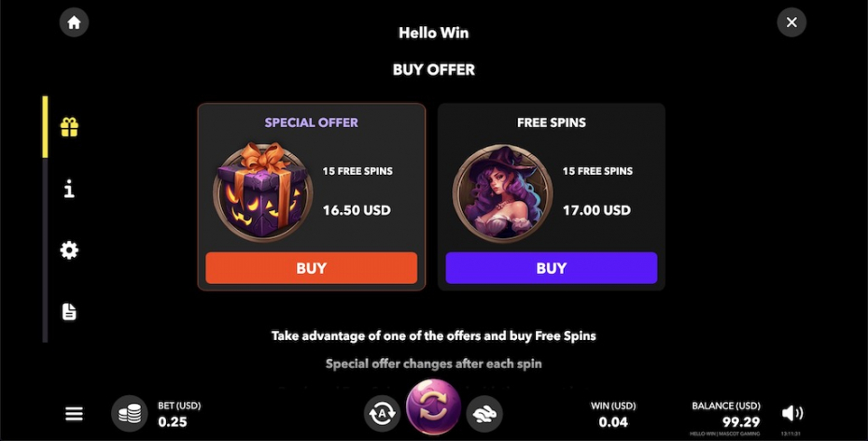The height and width of the screenshot is (441, 868).
Task: Click the bet amount 0.25 value
Action: tap(173, 422)
